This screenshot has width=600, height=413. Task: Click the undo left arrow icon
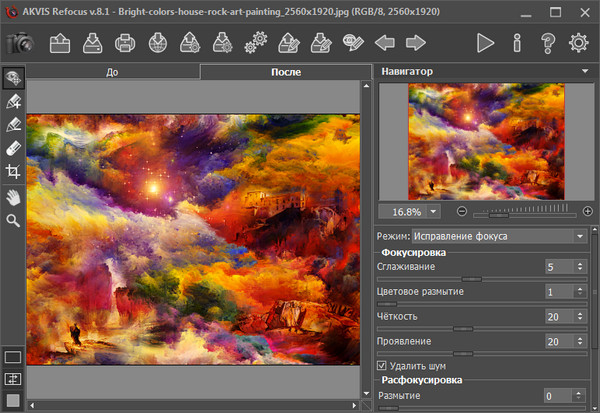[x=383, y=43]
